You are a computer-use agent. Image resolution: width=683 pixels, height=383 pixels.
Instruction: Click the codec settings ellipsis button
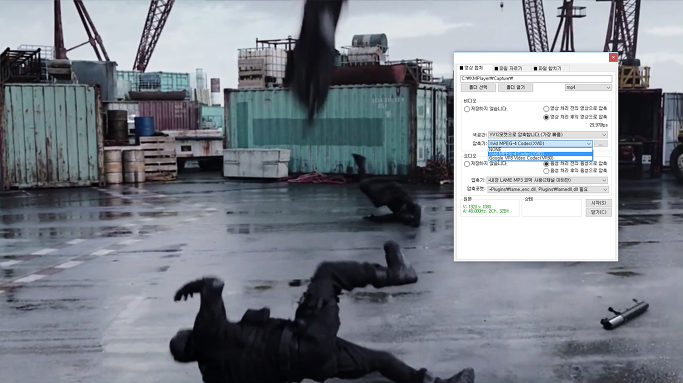point(601,143)
